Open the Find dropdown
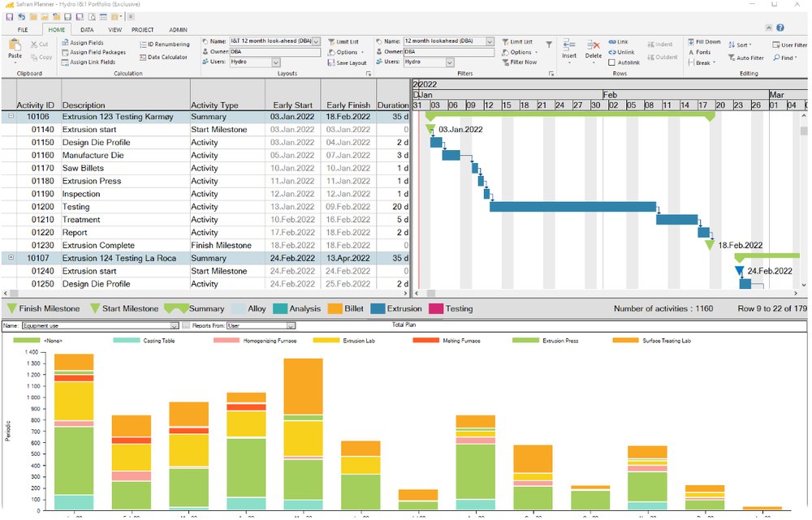Screen dimensions: 812x520 click(785, 58)
